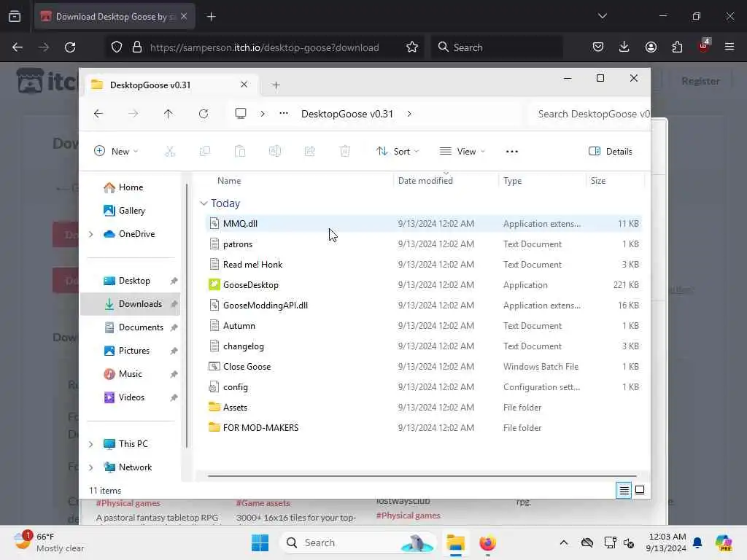Image resolution: width=747 pixels, height=560 pixels.
Task: Click the PC monitor icon in address bar
Action: click(241, 114)
